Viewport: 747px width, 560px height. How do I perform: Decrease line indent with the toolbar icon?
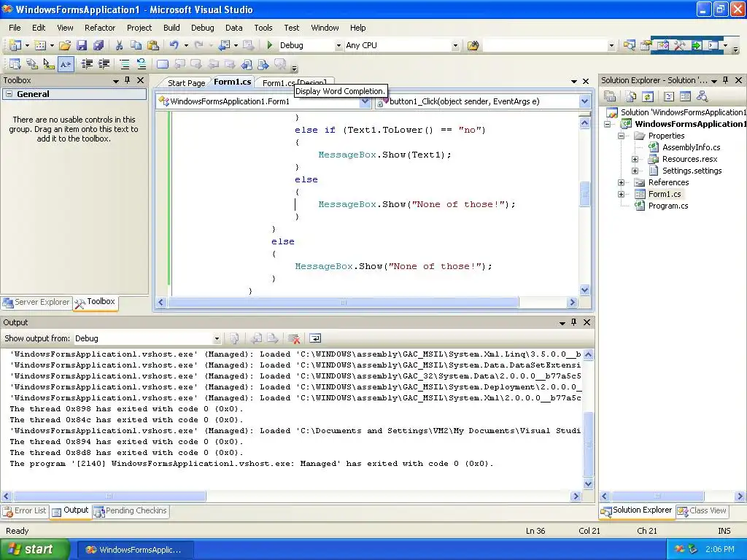[87, 64]
